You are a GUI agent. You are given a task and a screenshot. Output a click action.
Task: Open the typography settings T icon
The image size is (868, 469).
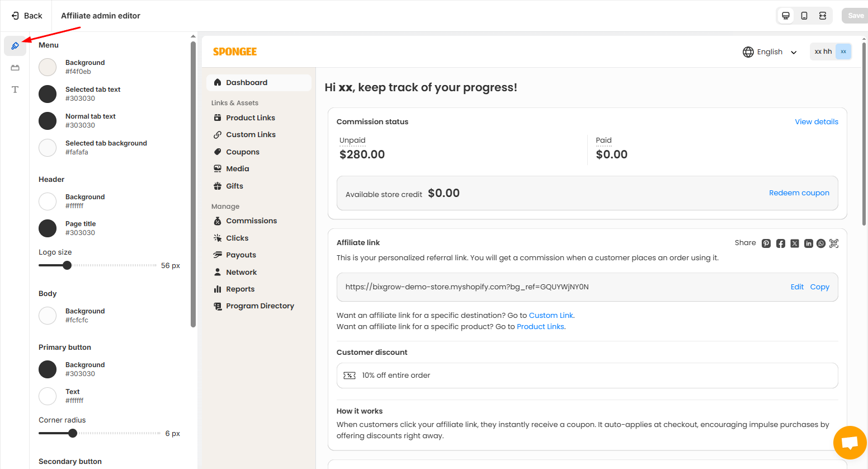15,90
